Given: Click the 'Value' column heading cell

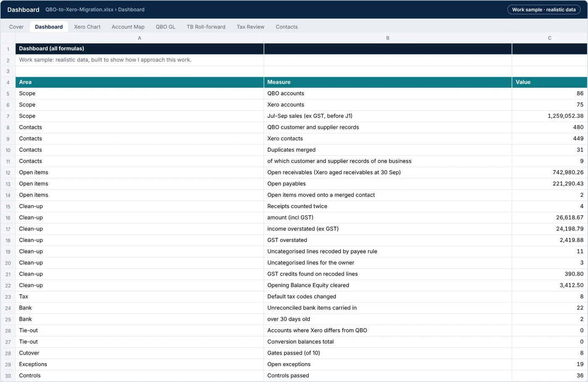Looking at the screenshot, I should (x=549, y=82).
